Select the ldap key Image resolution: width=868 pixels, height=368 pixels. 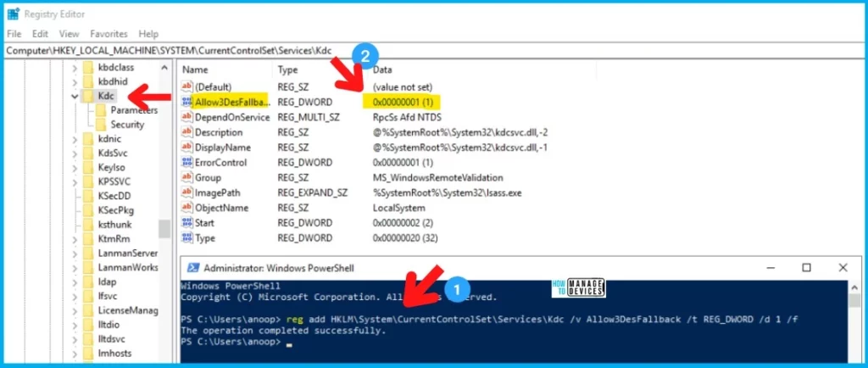[107, 282]
